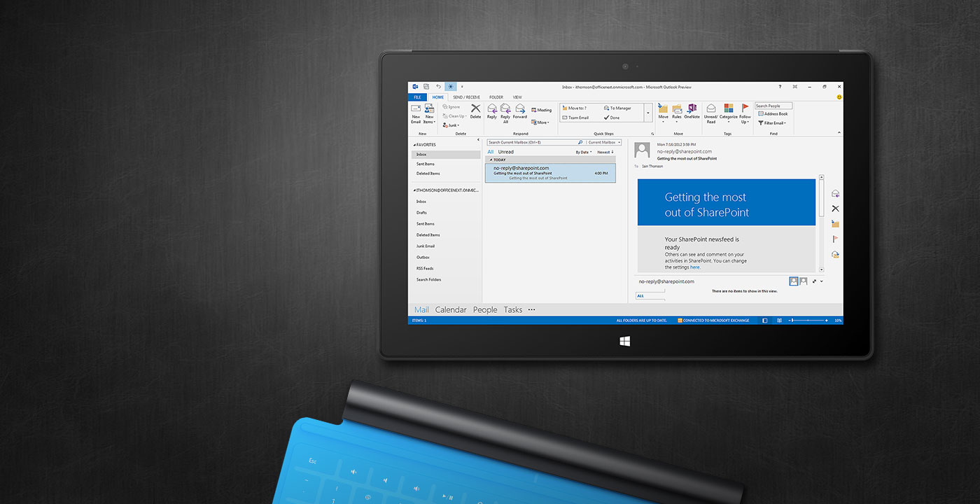Open the Tasks view

point(513,309)
